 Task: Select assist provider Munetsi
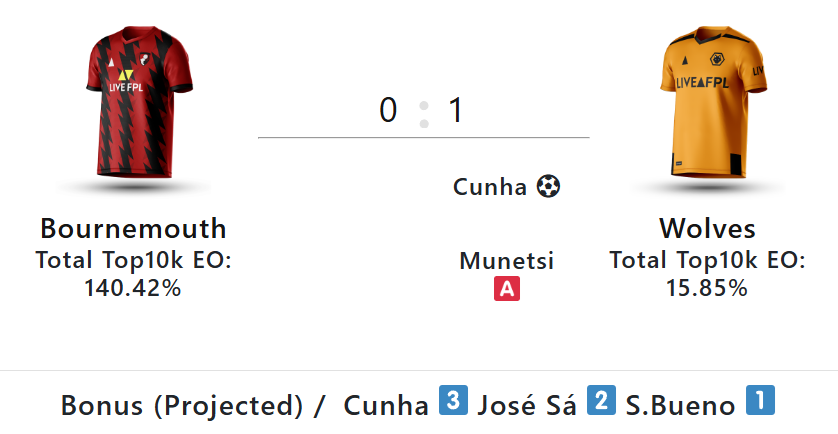(x=506, y=261)
